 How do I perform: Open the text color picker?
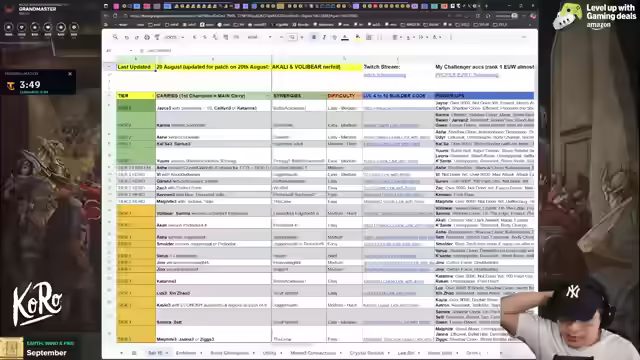coord(345,38)
